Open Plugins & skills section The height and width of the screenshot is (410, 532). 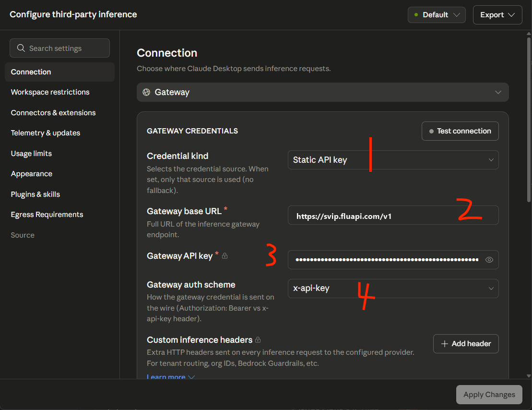[x=35, y=194]
